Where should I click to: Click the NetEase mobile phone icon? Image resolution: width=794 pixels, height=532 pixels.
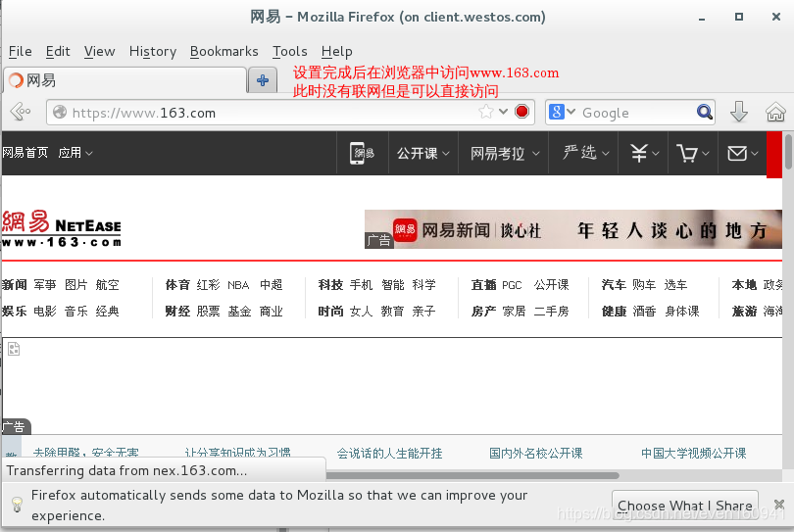tap(362, 153)
